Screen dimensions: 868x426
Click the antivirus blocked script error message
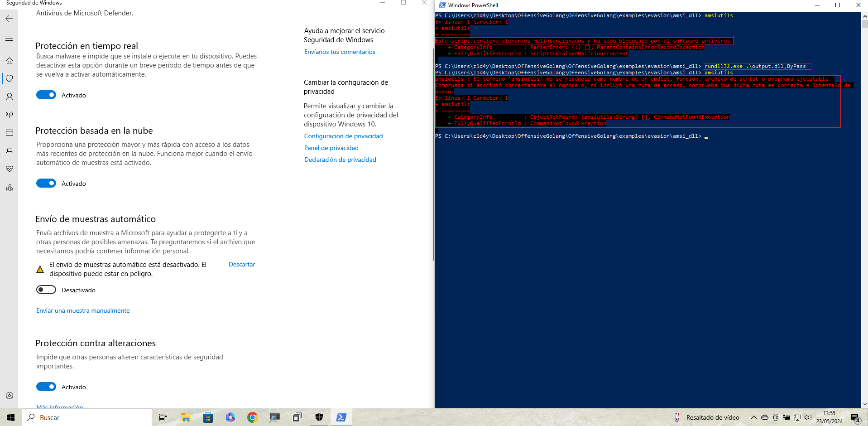(x=584, y=41)
